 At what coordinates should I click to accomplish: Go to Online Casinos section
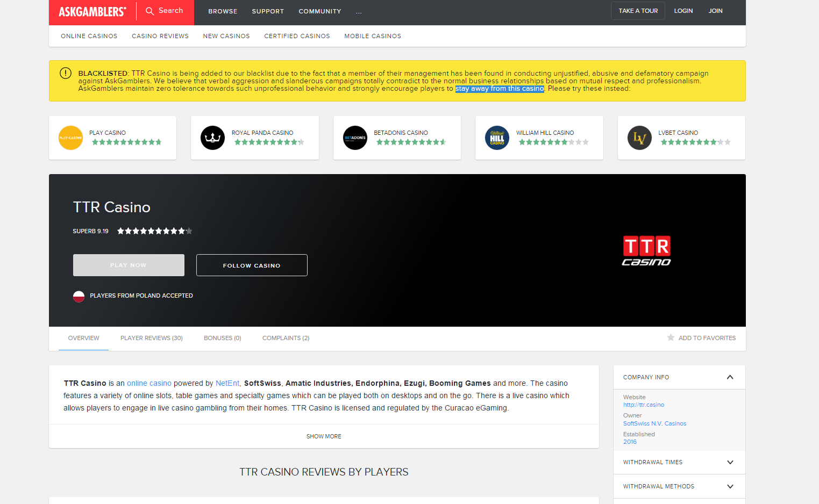89,36
